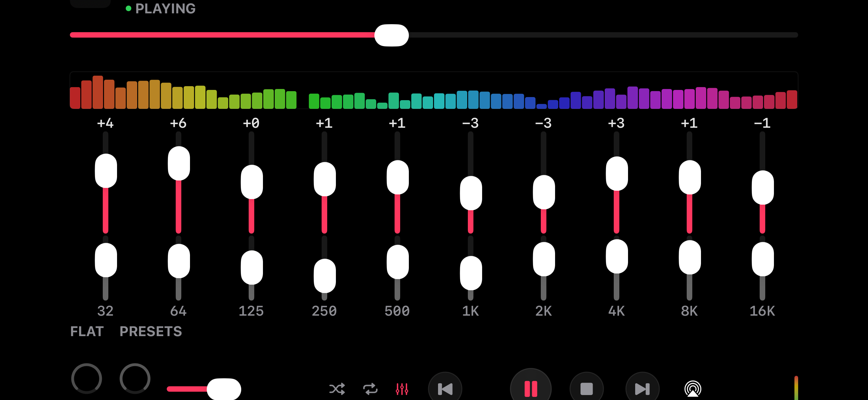Click the 1K lower slider knob
The height and width of the screenshot is (400, 868).
pyautogui.click(x=471, y=273)
